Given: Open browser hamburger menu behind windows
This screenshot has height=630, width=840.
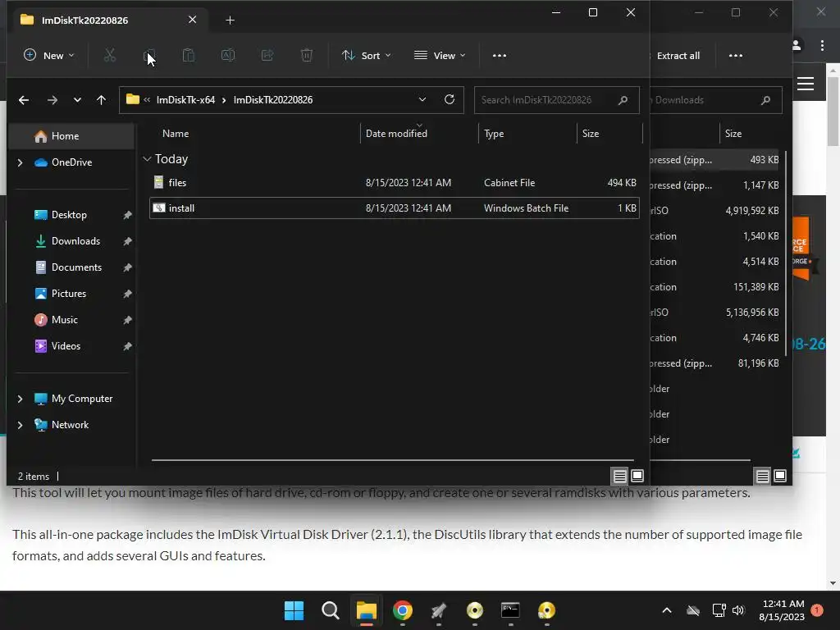Looking at the screenshot, I should [x=806, y=84].
